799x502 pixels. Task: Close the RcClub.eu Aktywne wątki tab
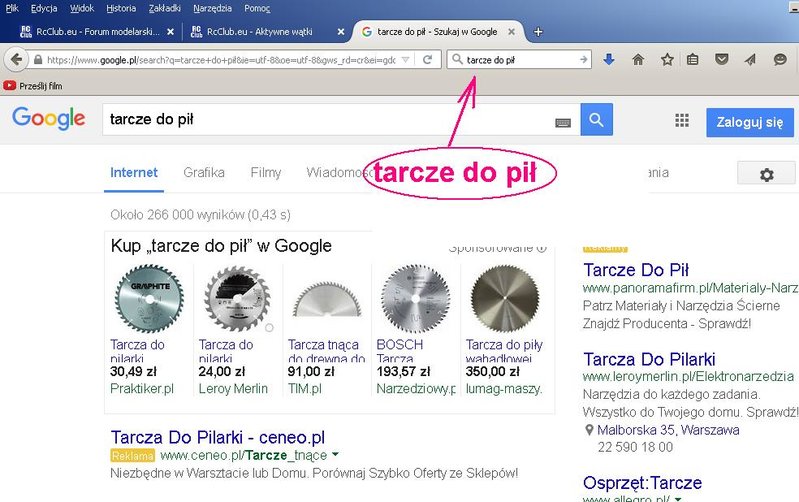[x=341, y=32]
